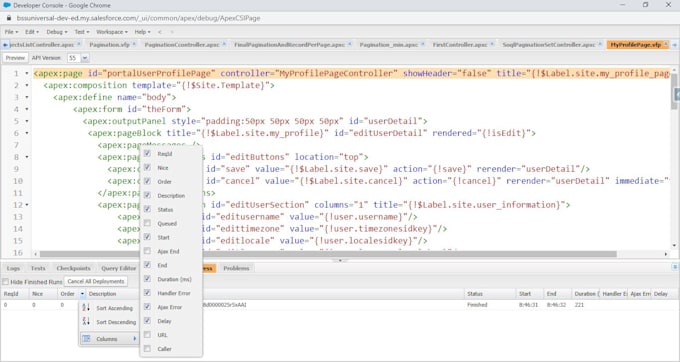Check the Hide Finished Runs checkbox
The height and width of the screenshot is (362, 680).
tap(5, 282)
